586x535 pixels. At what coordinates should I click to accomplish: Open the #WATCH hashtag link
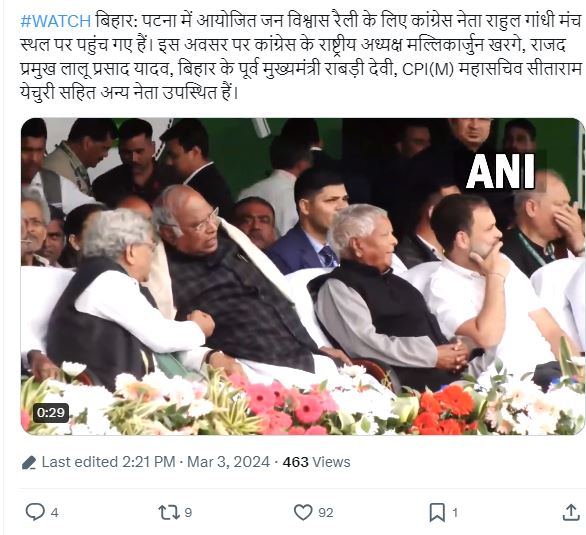pyautogui.click(x=56, y=21)
